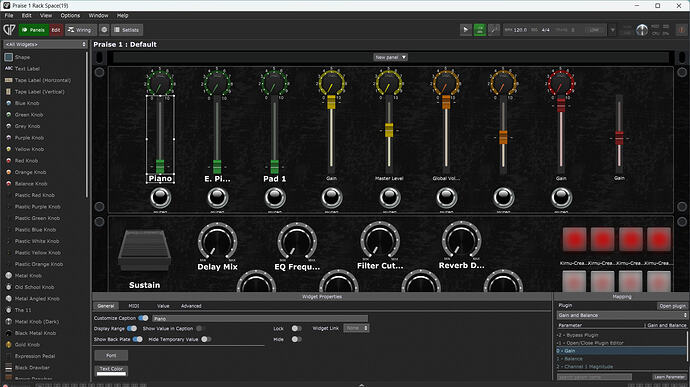Open the New panel dropdown
This screenshot has height=387, width=690.
390,57
